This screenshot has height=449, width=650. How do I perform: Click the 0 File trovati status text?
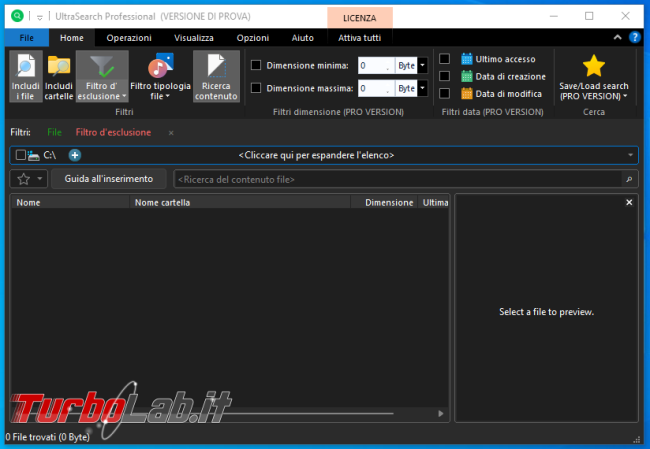48,437
